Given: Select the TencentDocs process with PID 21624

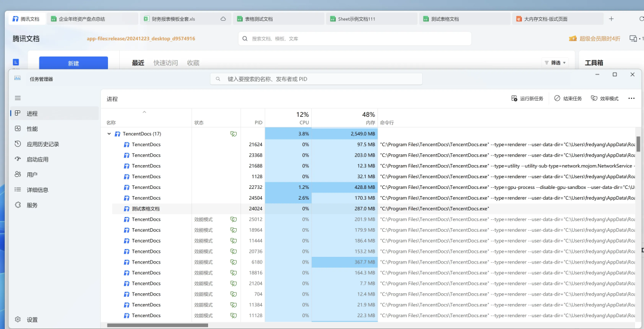Looking at the screenshot, I should coord(369,145).
